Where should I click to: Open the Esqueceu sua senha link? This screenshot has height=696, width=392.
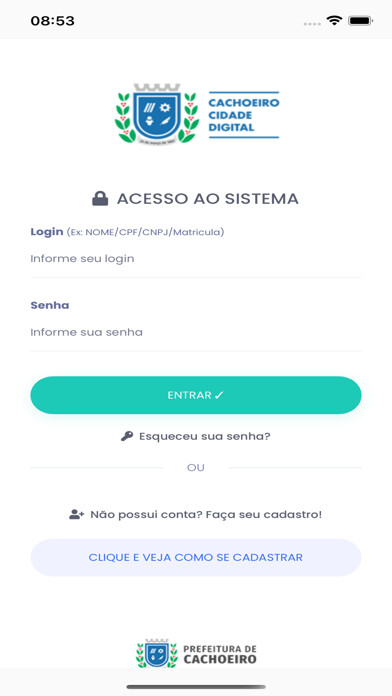click(205, 436)
